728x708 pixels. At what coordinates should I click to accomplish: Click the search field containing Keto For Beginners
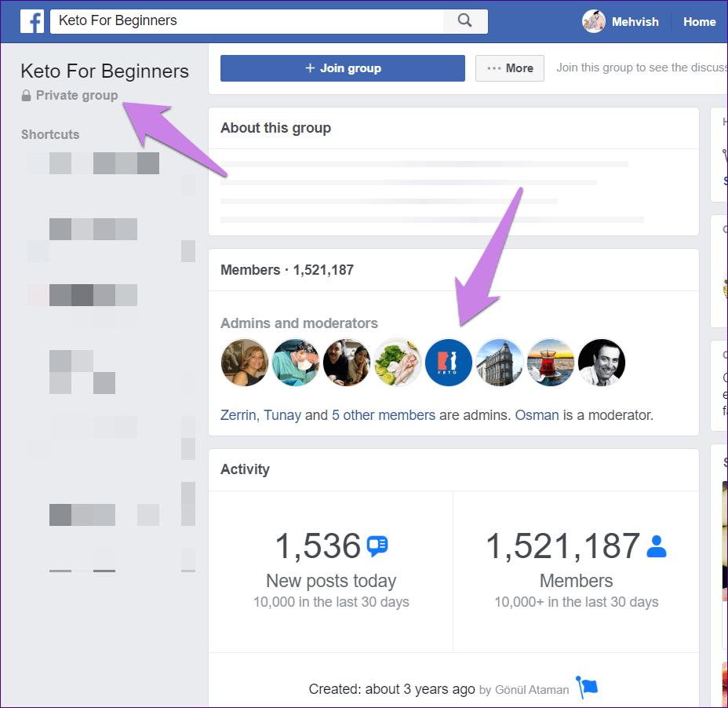point(247,21)
